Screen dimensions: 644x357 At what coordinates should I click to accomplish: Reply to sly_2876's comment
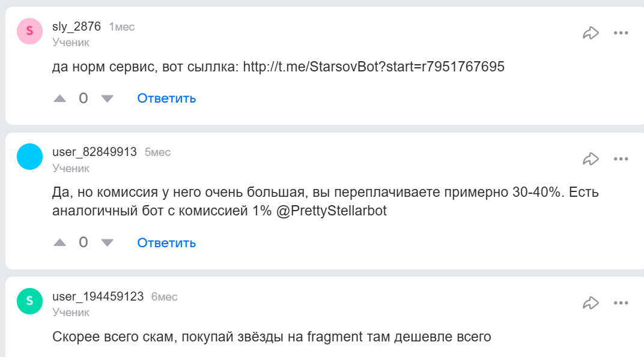click(166, 98)
